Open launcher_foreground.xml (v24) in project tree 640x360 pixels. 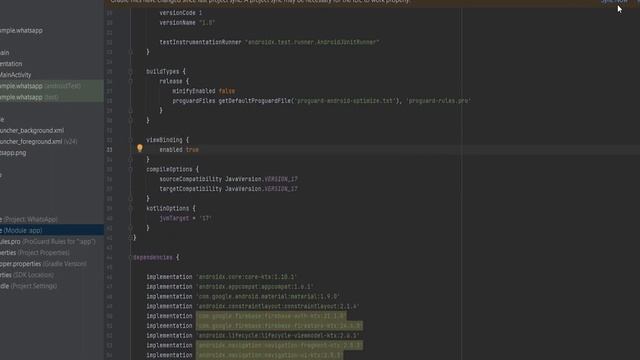tap(38, 142)
